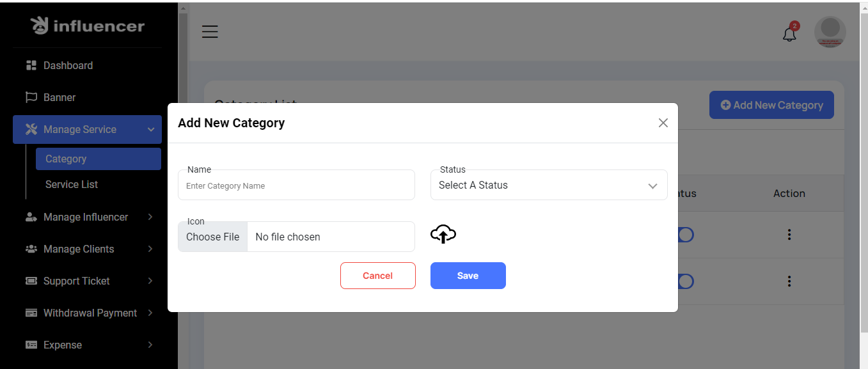Toggle the status switch in first row
This screenshot has width=868, height=369.
point(685,235)
